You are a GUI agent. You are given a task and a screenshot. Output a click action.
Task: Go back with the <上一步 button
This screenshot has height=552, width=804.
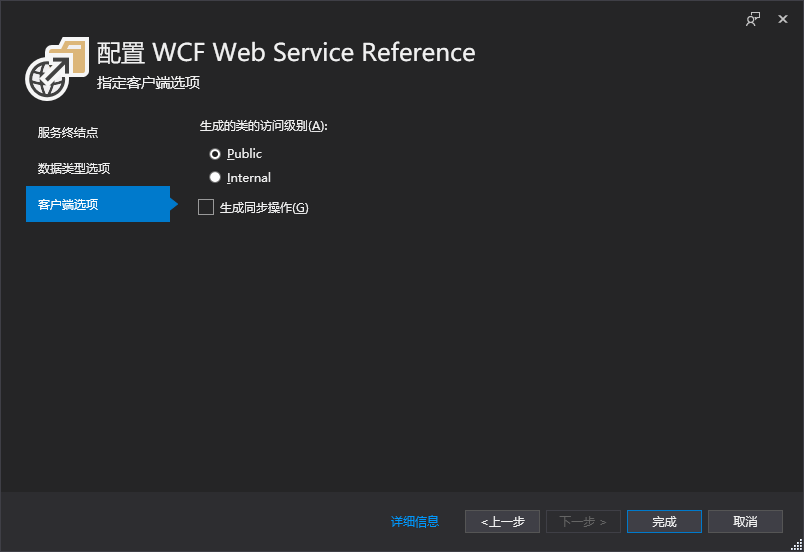[502, 521]
